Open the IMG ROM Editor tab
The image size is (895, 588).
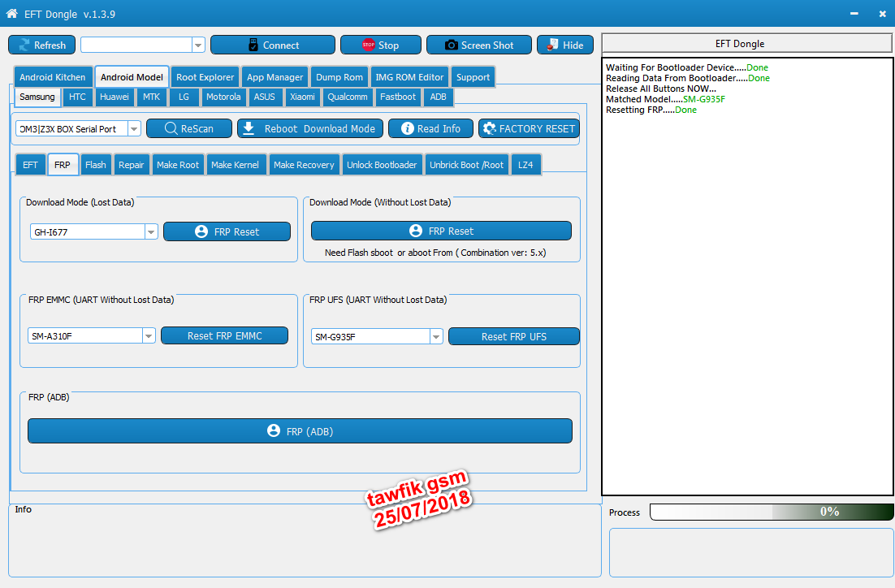[409, 77]
